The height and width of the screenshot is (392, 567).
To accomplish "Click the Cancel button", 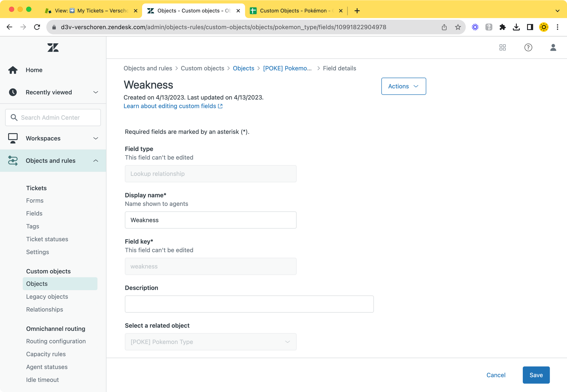I will tap(496, 375).
